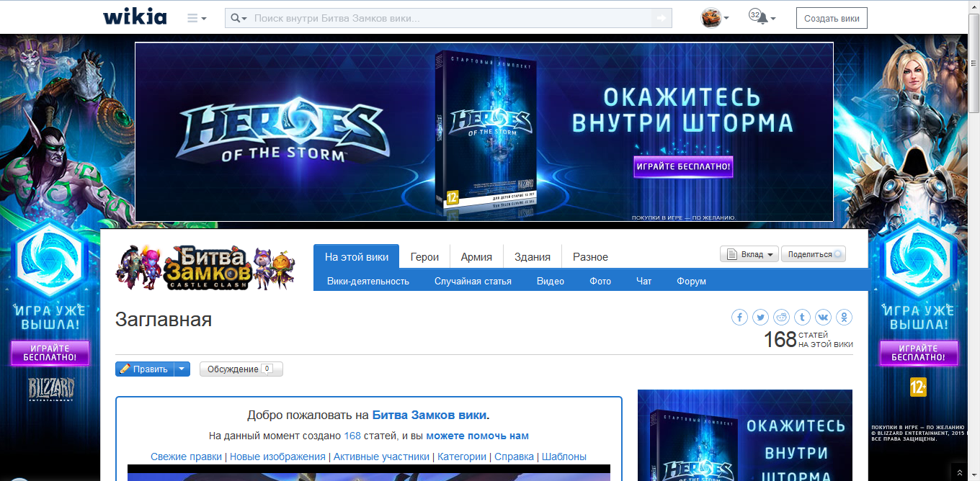
Task: Click the Blizzard Entertainment logo
Action: click(x=51, y=390)
